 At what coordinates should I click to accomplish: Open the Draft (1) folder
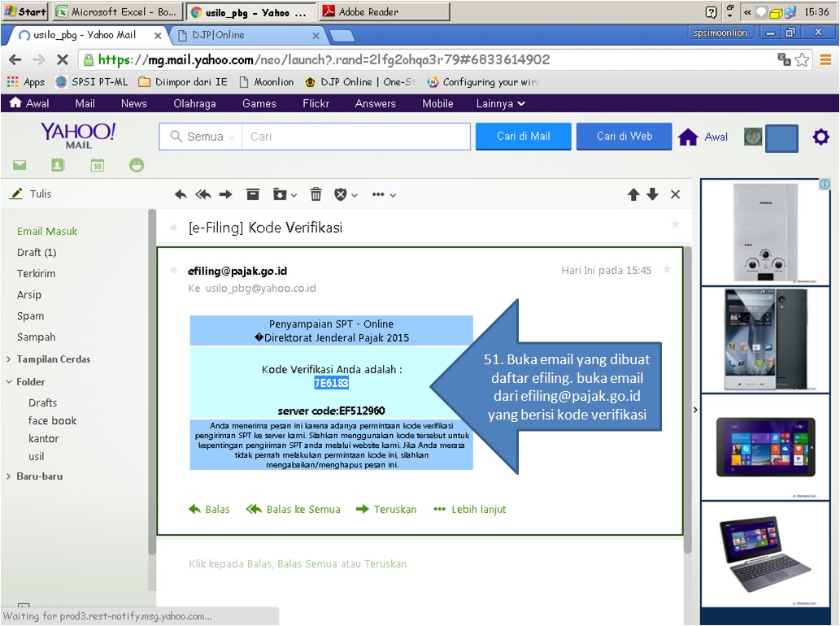coord(37,252)
